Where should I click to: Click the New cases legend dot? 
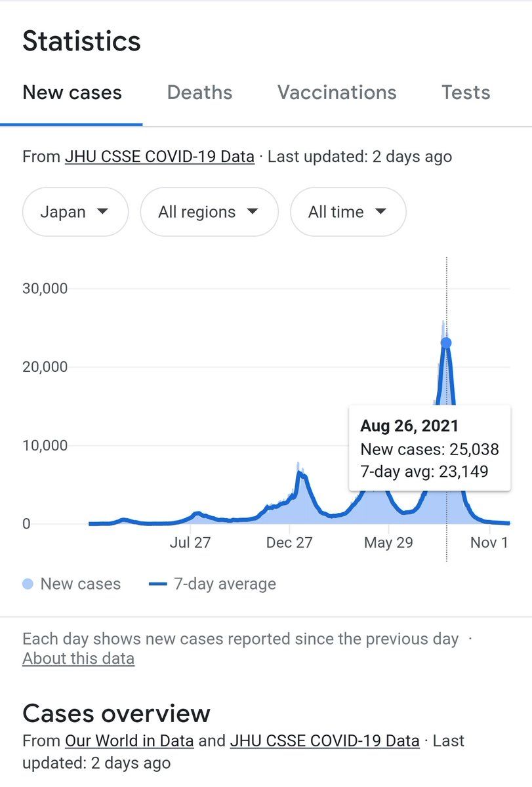pos(28,584)
